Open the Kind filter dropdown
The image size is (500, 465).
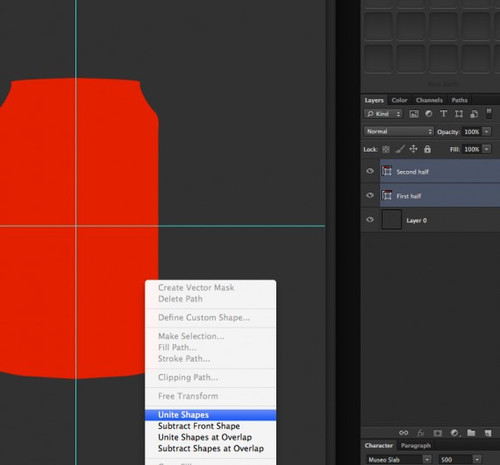(383, 114)
